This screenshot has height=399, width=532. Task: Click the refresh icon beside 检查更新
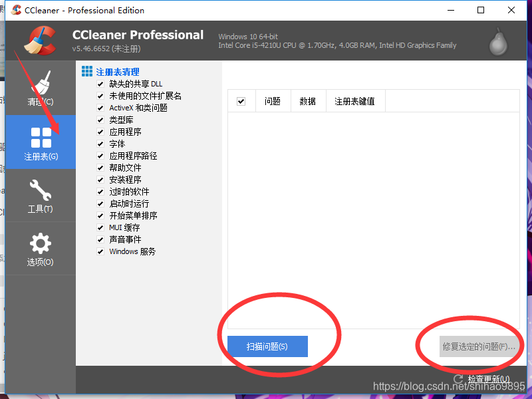(458, 379)
